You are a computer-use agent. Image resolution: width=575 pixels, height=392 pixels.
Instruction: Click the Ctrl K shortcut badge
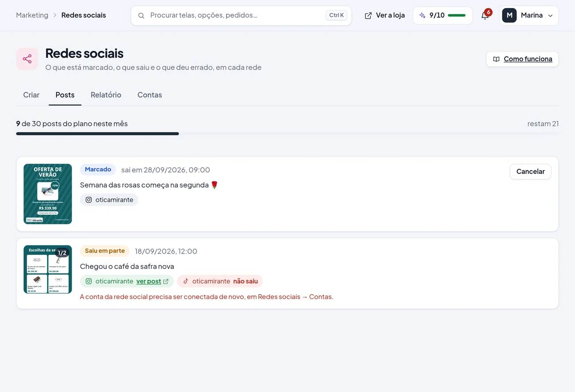337,15
